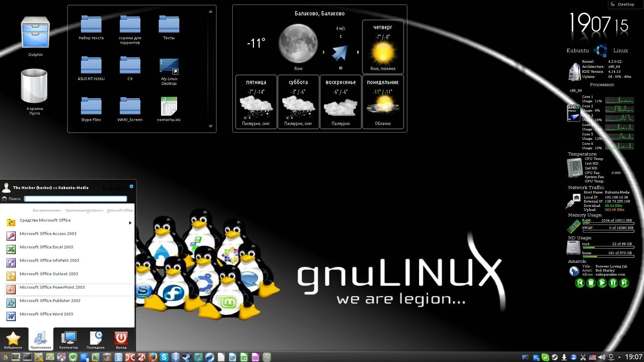Expand hidden system tray icons arrow
This screenshot has width=644, height=362.
point(620,357)
